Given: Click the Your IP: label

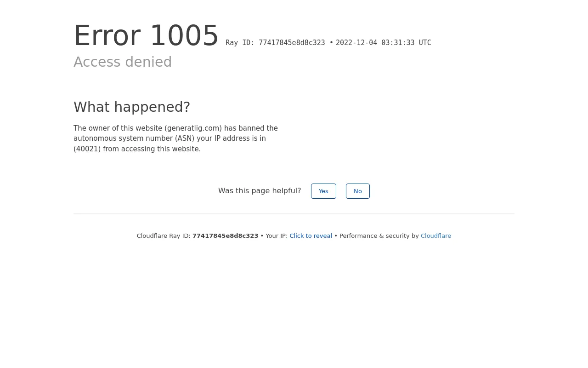Looking at the screenshot, I should point(277,236).
